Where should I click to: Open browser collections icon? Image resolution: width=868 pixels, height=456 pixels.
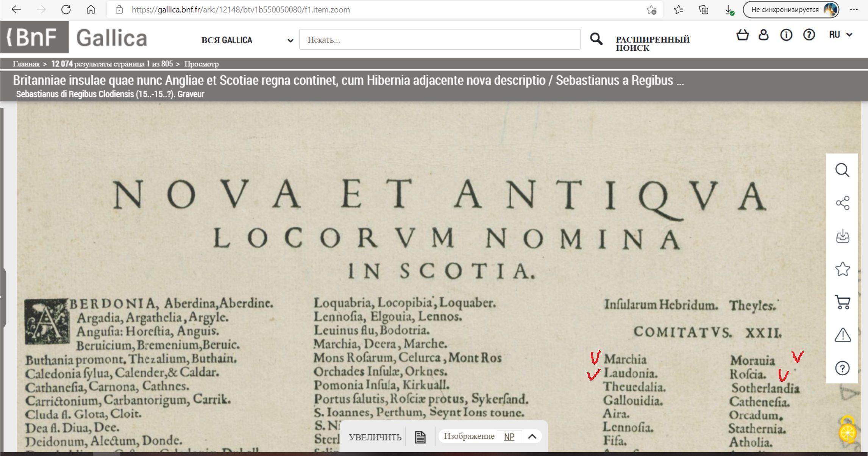(x=704, y=10)
